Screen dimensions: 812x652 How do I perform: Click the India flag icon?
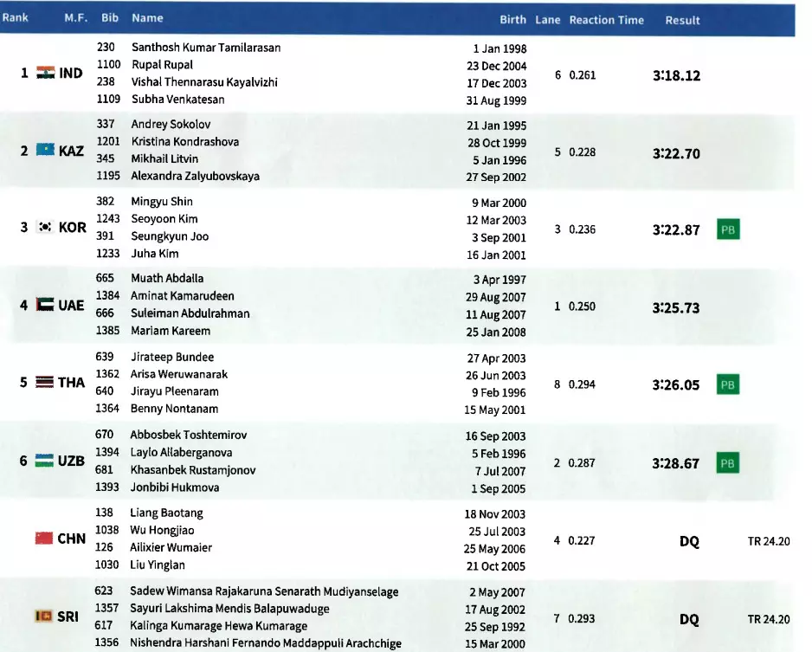tap(45, 74)
